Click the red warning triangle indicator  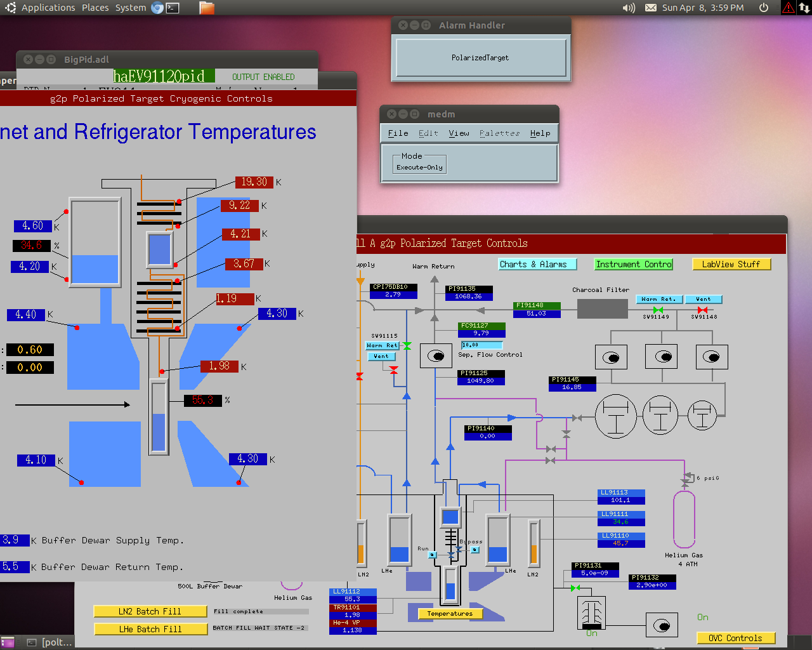[x=789, y=8]
